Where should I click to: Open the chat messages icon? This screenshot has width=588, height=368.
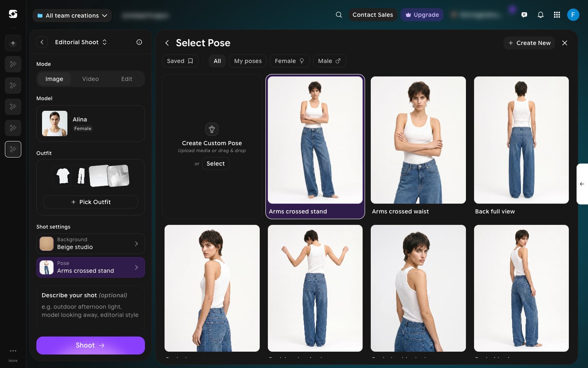(524, 15)
